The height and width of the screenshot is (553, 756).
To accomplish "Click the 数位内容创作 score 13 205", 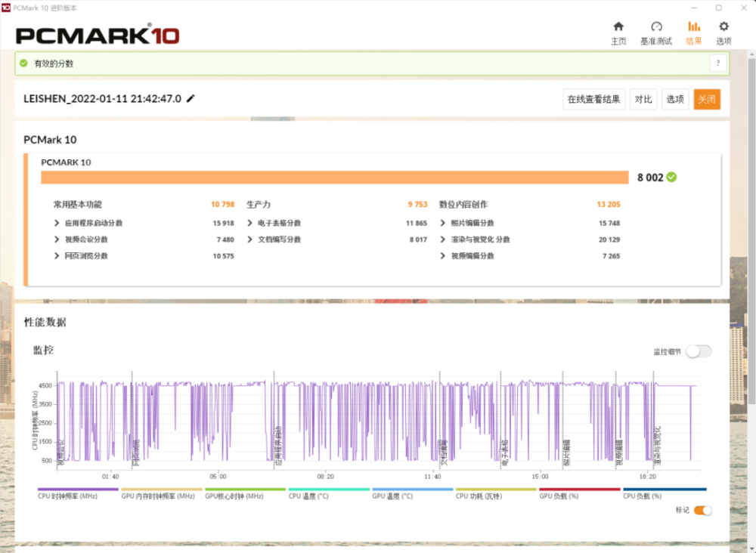I will tap(609, 204).
